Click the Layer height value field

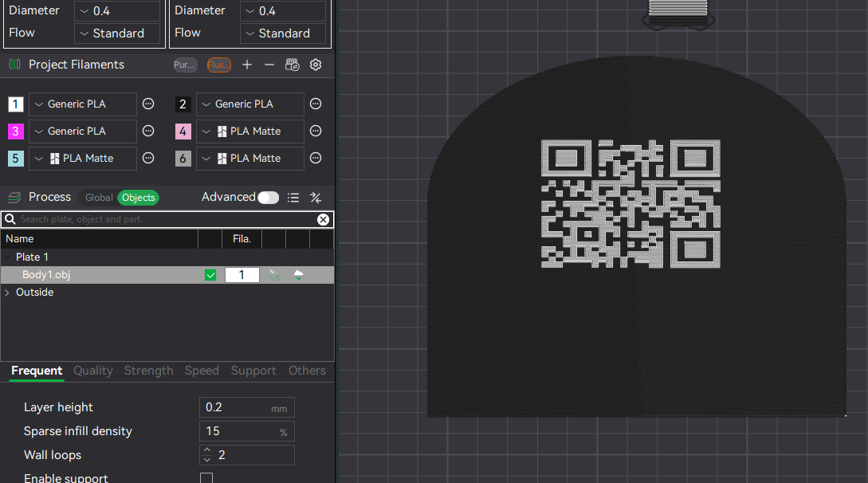click(247, 408)
